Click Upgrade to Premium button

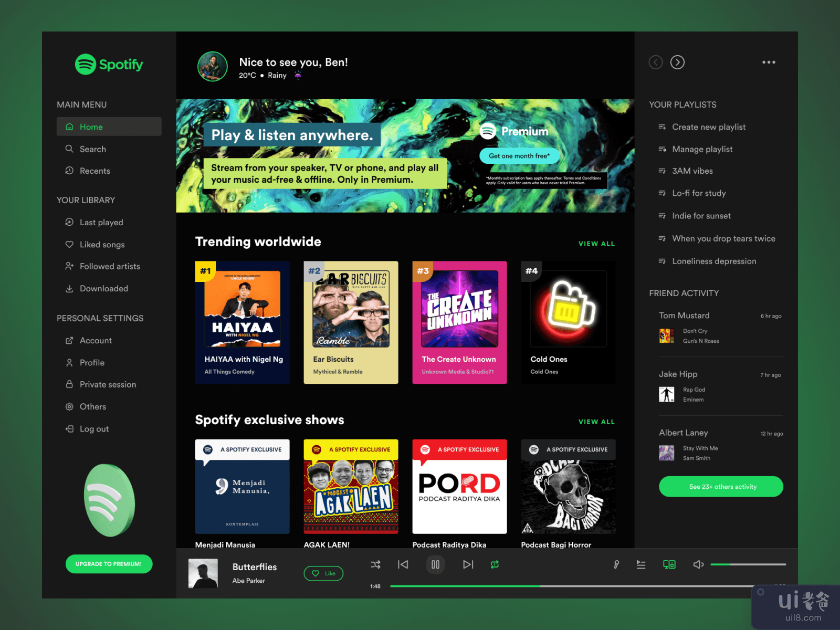tap(109, 564)
